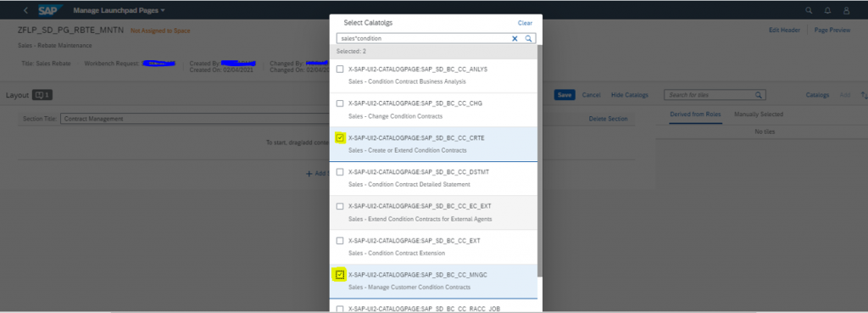Click the Layout viewport count badge
Viewport: 868px width, 313px height.
(42, 95)
